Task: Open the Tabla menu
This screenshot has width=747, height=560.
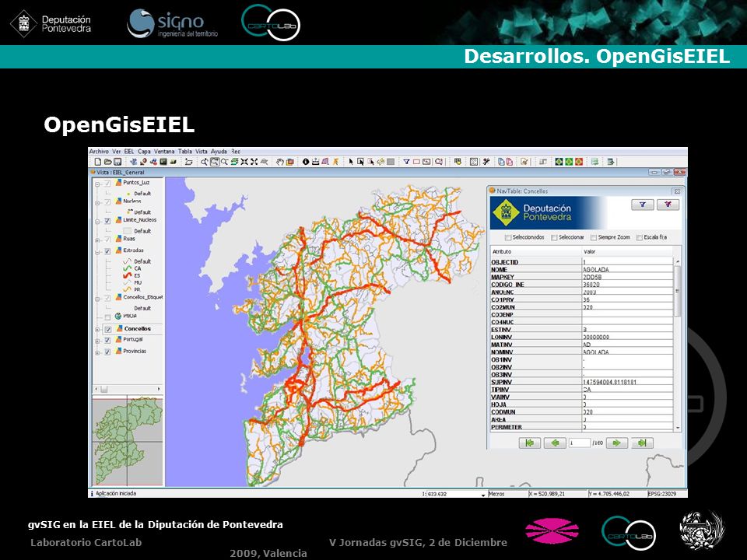Action: click(185, 152)
